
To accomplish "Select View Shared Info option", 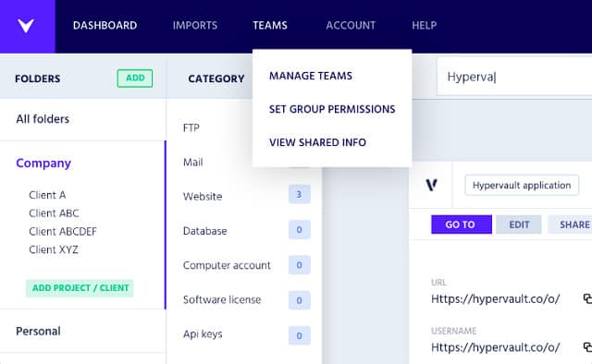I will click(317, 142).
